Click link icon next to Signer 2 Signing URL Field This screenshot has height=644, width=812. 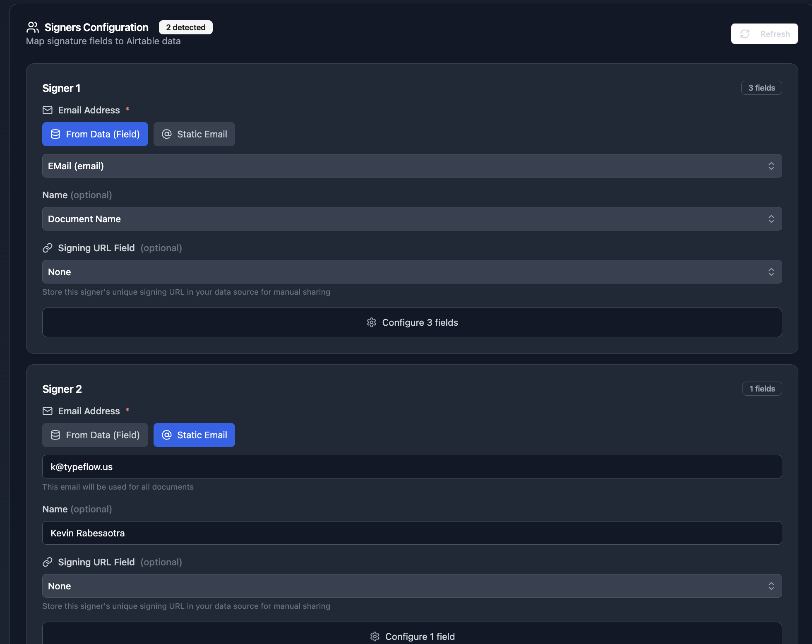(48, 562)
